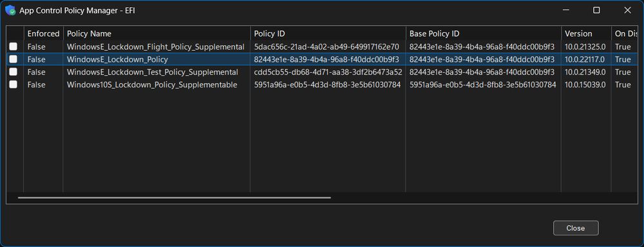Select the WindowsE_Lockdown_Policy name cell
This screenshot has width=644, height=247.
pyautogui.click(x=117, y=59)
